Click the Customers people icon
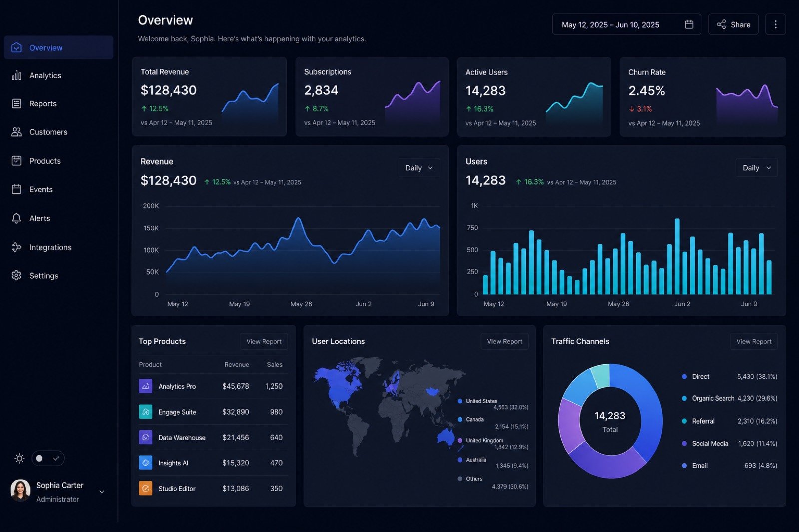The width and height of the screenshot is (799, 532). pos(16,132)
